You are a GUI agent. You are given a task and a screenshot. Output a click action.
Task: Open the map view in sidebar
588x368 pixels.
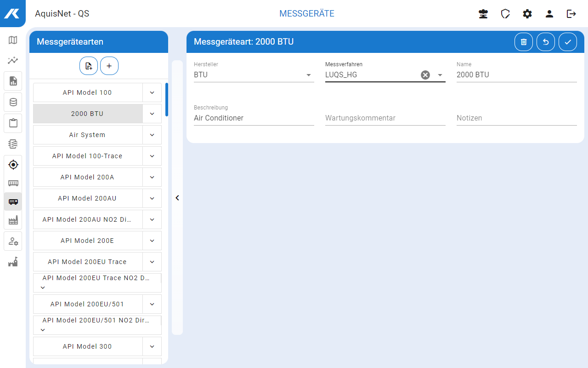point(13,40)
